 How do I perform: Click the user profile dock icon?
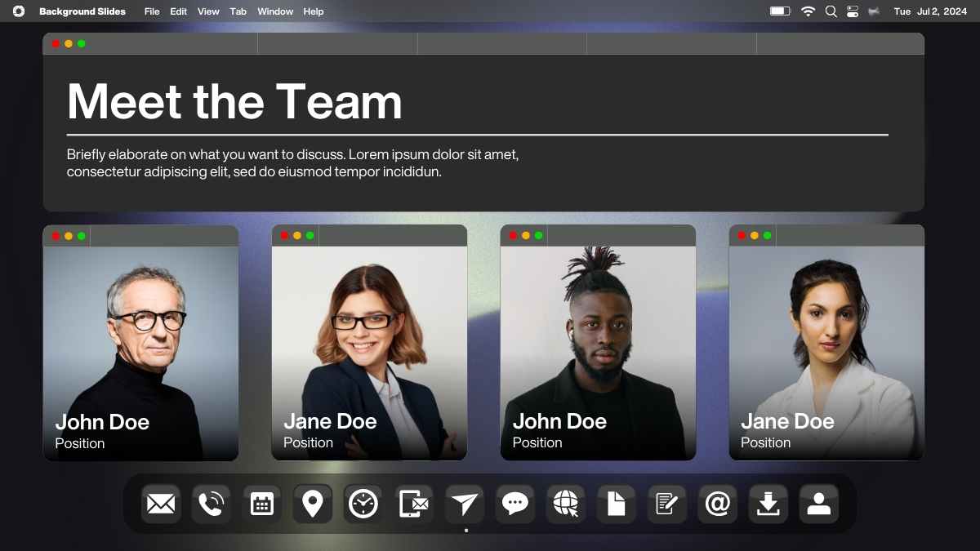tap(819, 504)
